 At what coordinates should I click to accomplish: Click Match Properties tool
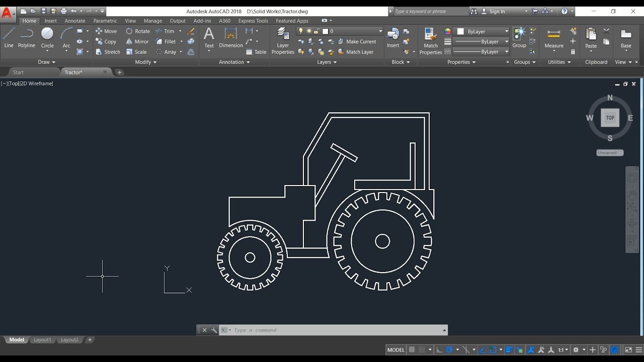point(431,40)
